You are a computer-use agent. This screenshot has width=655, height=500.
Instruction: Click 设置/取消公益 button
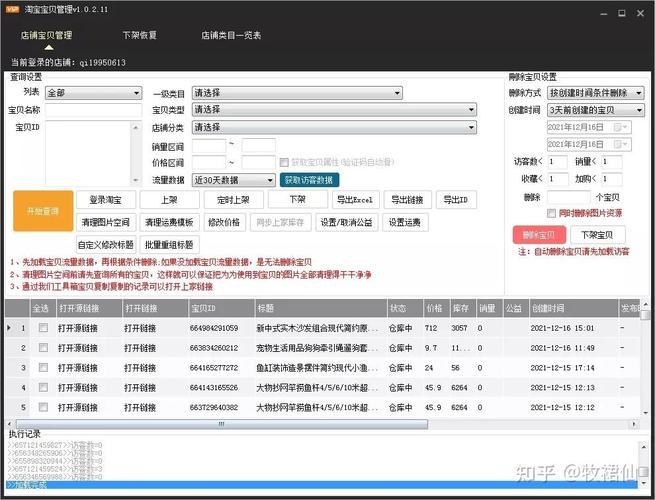[347, 222]
